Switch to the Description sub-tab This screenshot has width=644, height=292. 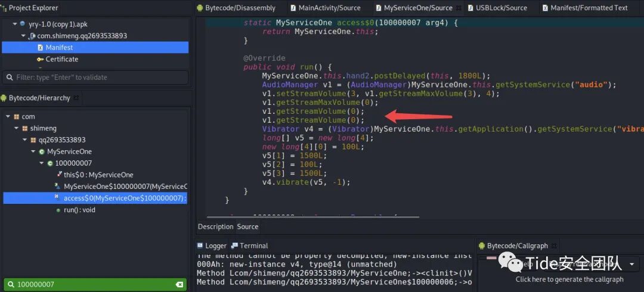click(216, 226)
